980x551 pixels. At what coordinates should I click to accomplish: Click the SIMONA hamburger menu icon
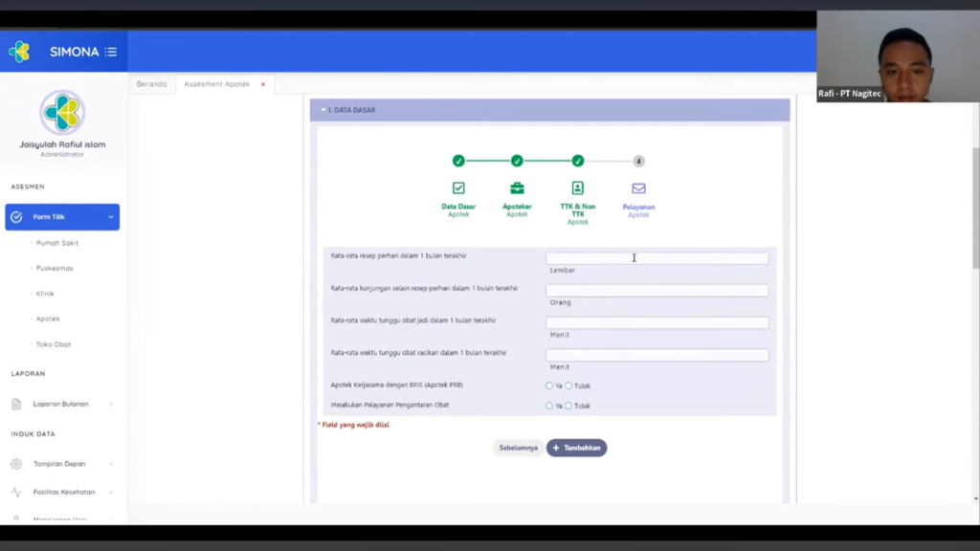coord(111,52)
